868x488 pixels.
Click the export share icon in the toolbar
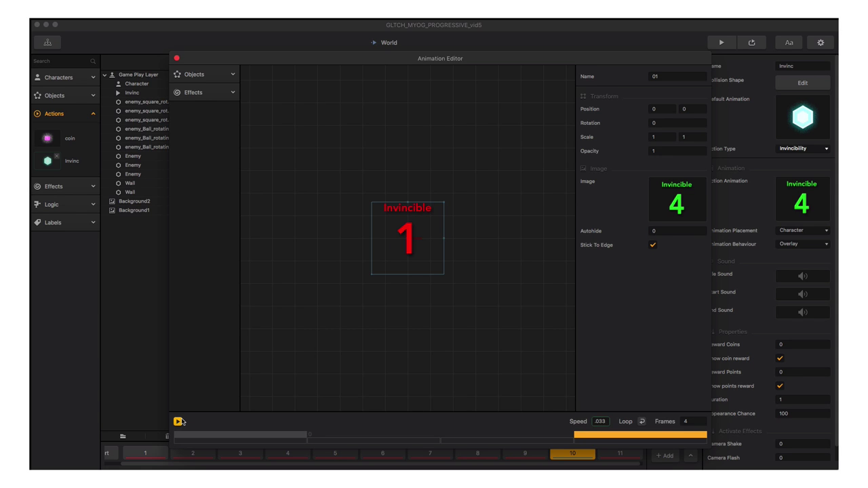(x=751, y=43)
